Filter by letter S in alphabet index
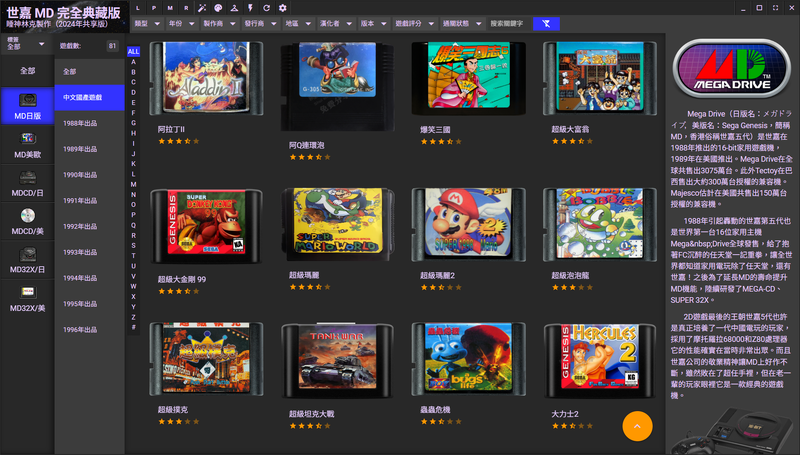This screenshot has height=455, width=800. (133, 245)
